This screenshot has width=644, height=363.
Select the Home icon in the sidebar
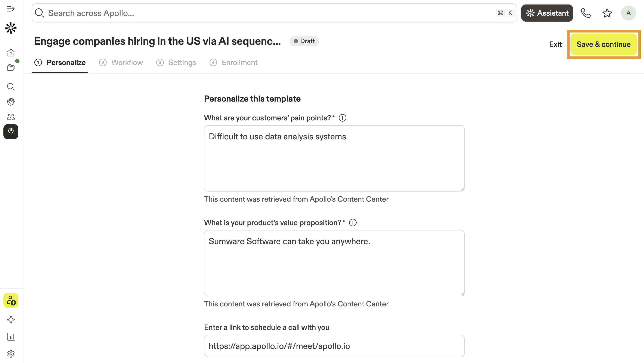click(11, 53)
